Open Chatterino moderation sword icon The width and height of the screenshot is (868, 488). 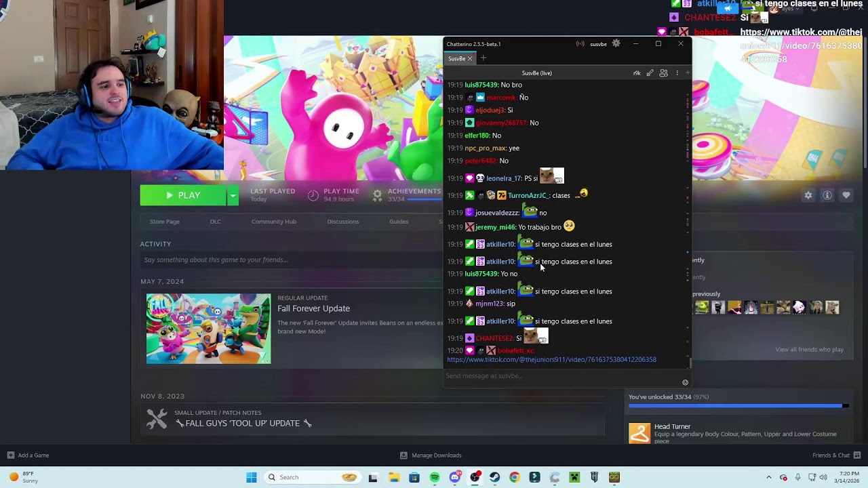650,73
